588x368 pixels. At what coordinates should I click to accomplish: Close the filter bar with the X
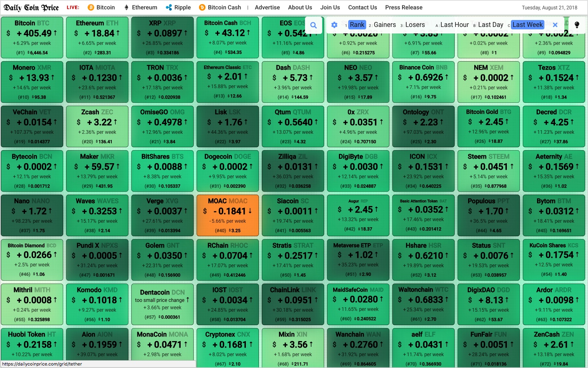click(555, 25)
